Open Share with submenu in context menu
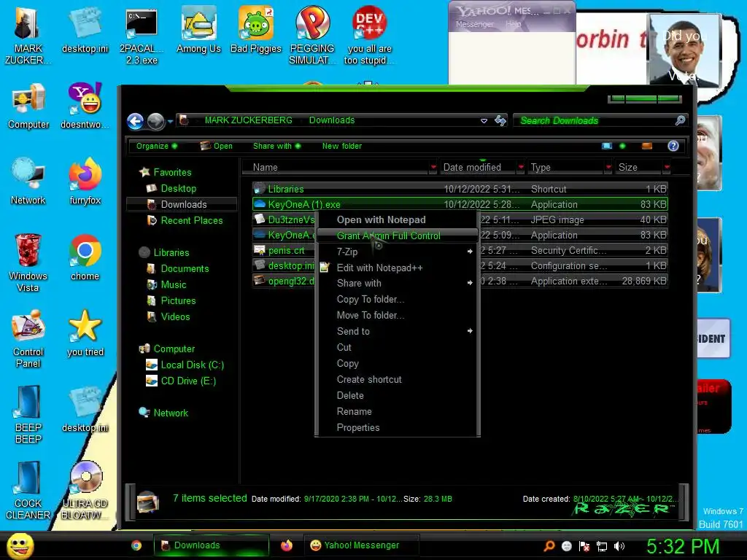Screen dimensions: 747x560 coord(397,284)
